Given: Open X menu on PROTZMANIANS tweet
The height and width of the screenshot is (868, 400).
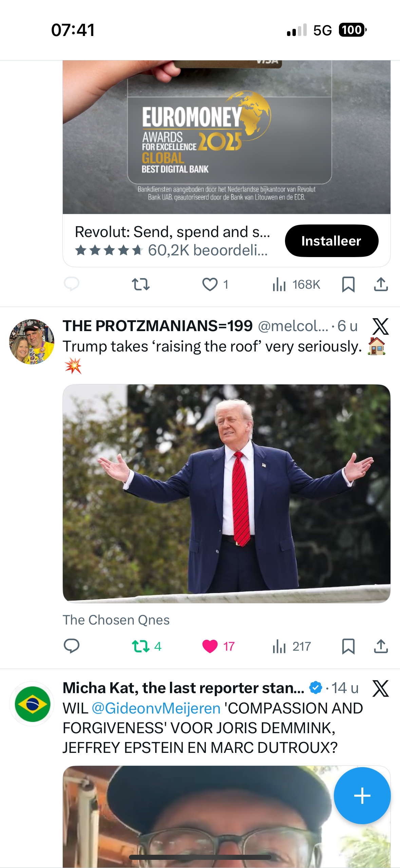Looking at the screenshot, I should (380, 327).
